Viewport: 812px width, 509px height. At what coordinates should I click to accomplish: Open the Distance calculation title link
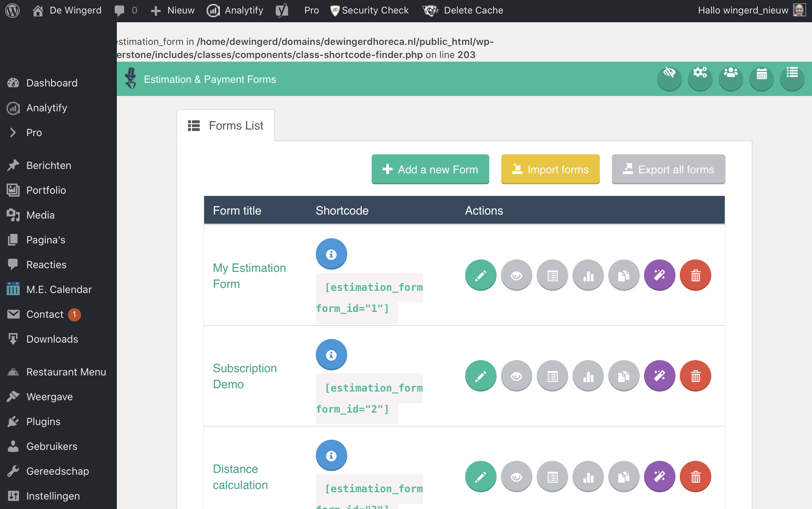240,477
